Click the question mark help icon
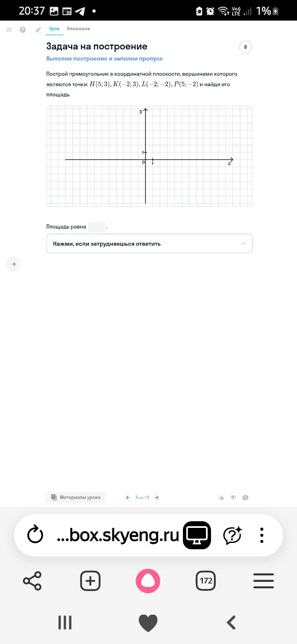The width and height of the screenshot is (297, 644). tap(23, 29)
